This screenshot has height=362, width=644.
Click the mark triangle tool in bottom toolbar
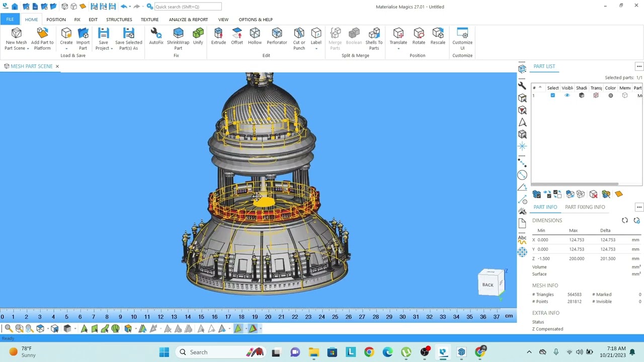pos(84,329)
